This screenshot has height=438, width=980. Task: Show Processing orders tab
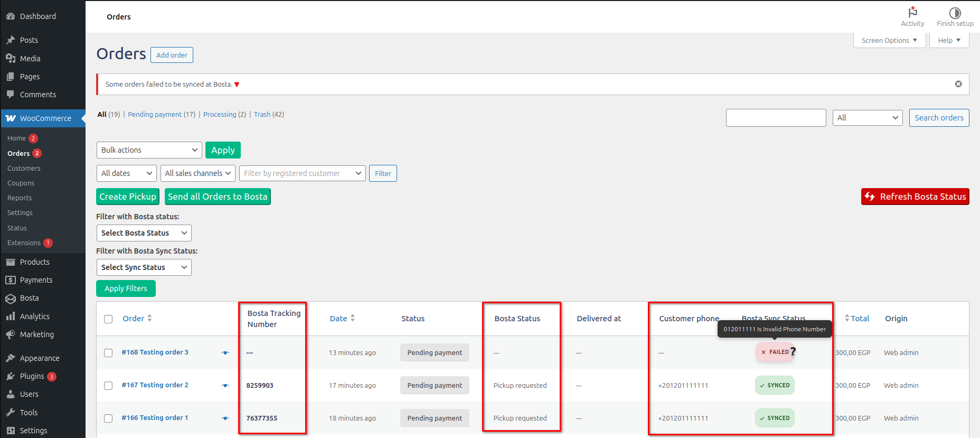point(220,115)
